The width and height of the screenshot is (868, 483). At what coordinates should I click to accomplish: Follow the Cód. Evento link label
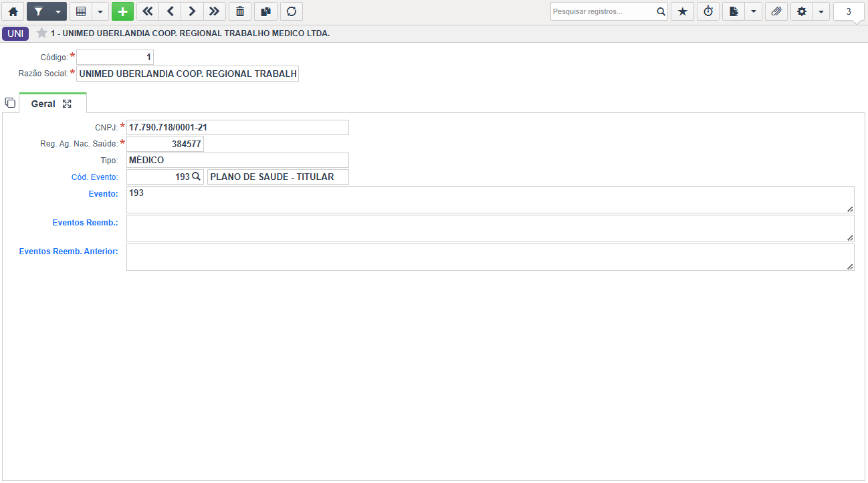(x=94, y=177)
